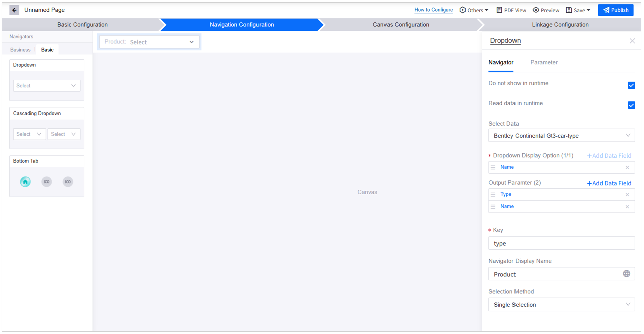The width and height of the screenshot is (644, 334).
Task: Remove the Name dropdown display option
Action: pyautogui.click(x=627, y=167)
